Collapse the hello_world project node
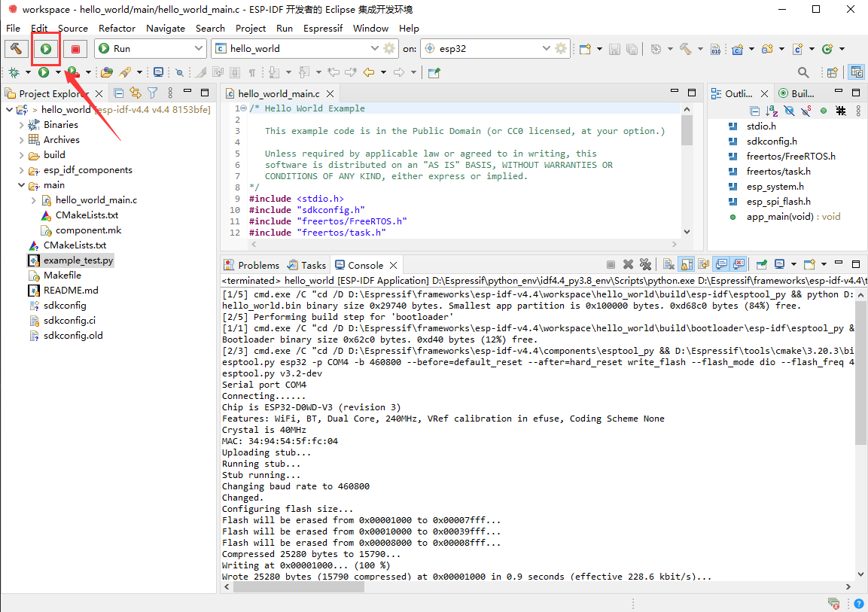The image size is (868, 612). 10,110
